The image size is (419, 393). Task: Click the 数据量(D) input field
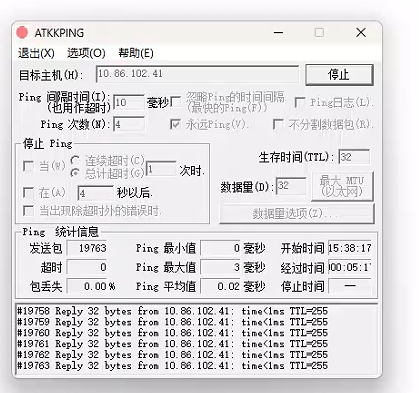291,186
